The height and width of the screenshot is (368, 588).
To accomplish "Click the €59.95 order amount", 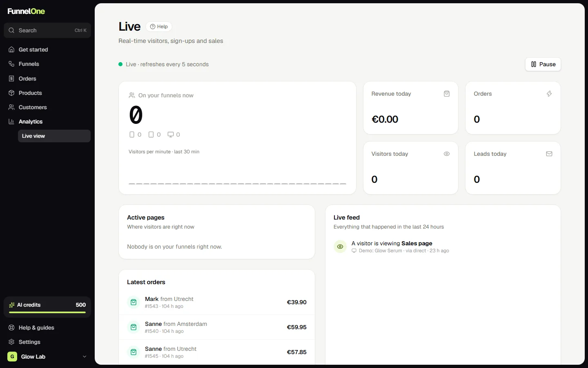I will 297,327.
